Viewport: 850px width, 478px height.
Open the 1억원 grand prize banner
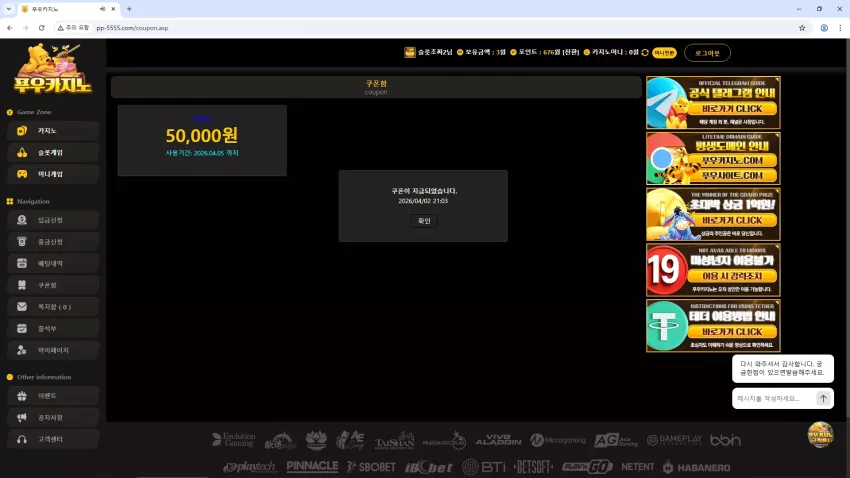[x=713, y=214]
